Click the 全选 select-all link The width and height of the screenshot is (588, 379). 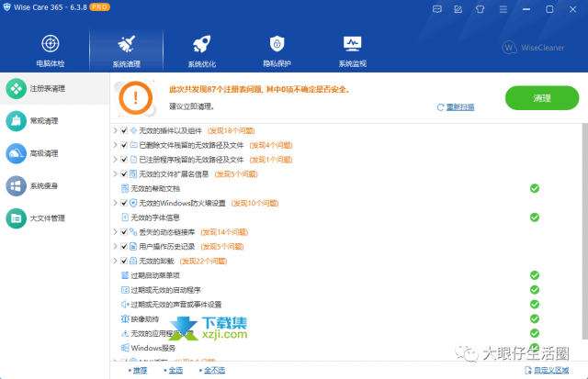click(175, 370)
